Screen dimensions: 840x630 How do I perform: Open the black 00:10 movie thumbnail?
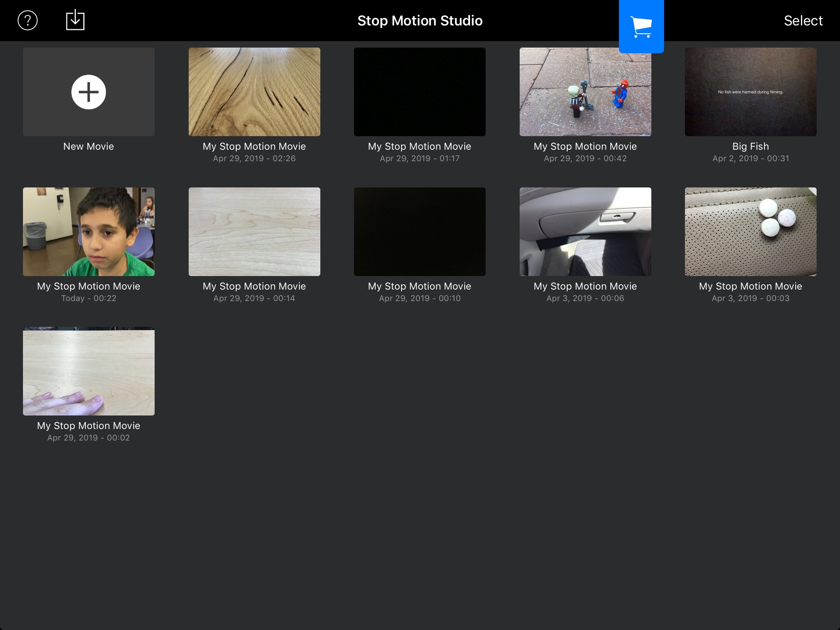(420, 232)
